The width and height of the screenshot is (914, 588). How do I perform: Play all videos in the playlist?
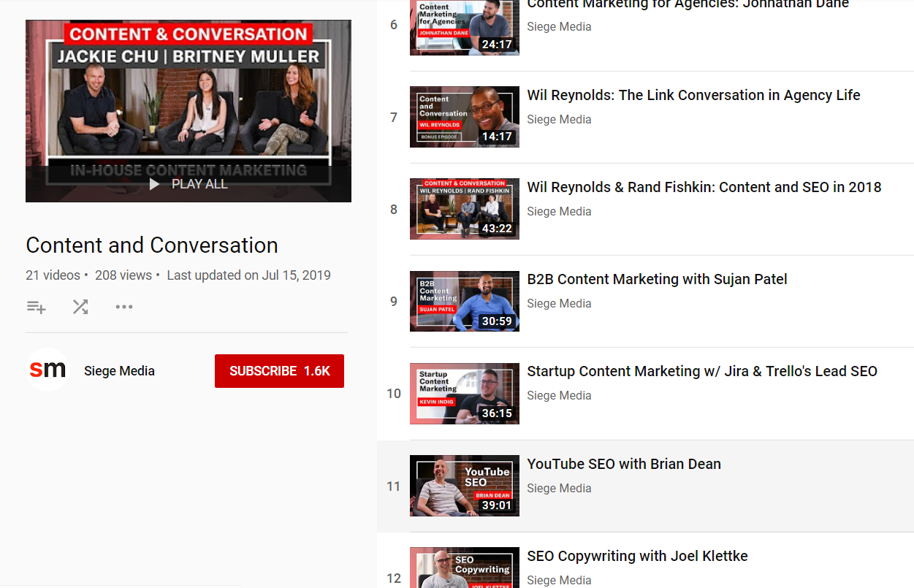[x=188, y=184]
